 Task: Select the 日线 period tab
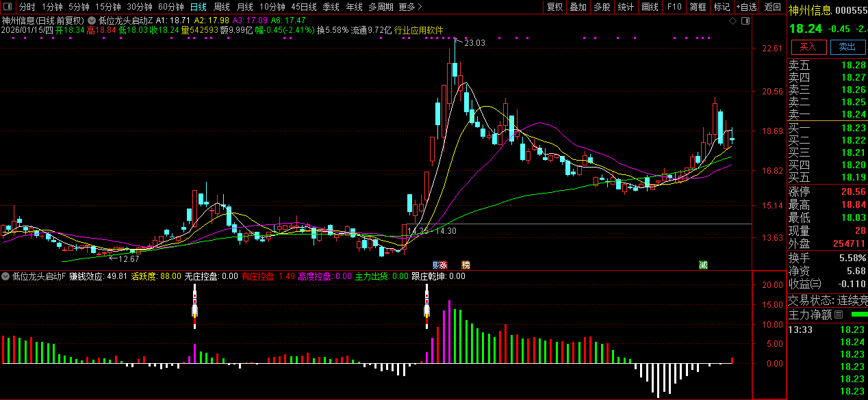pos(198,7)
